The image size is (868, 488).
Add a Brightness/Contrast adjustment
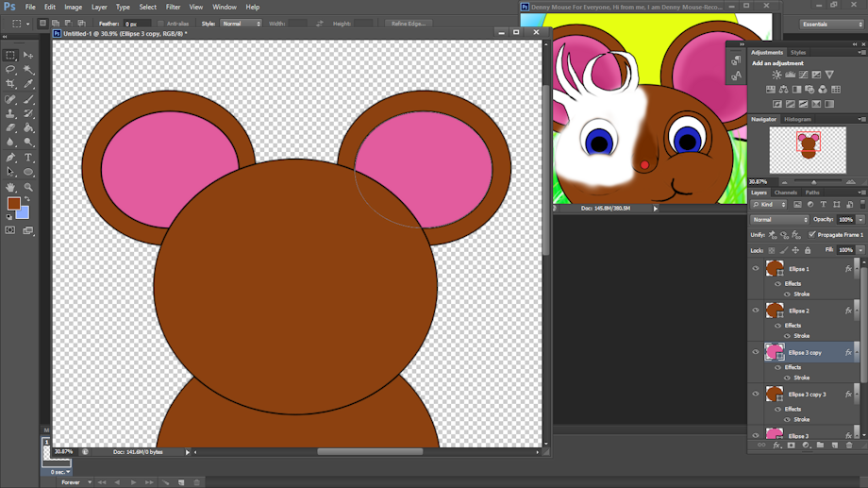[776, 76]
